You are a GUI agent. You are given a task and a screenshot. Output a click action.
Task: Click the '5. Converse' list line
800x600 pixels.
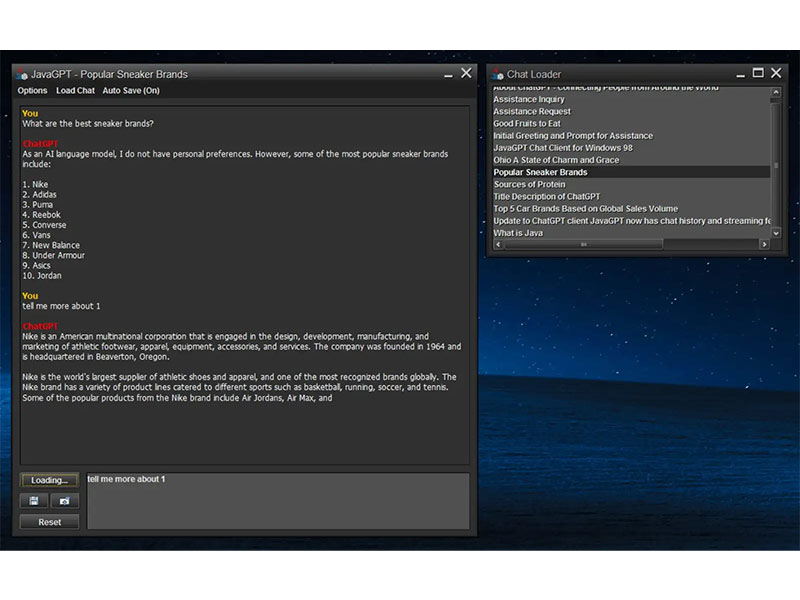point(44,226)
